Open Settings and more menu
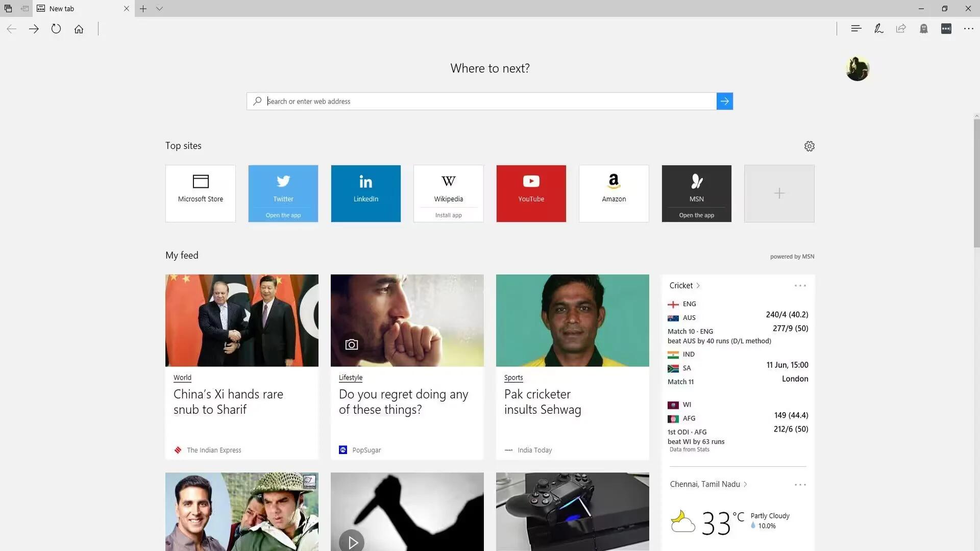 [969, 29]
